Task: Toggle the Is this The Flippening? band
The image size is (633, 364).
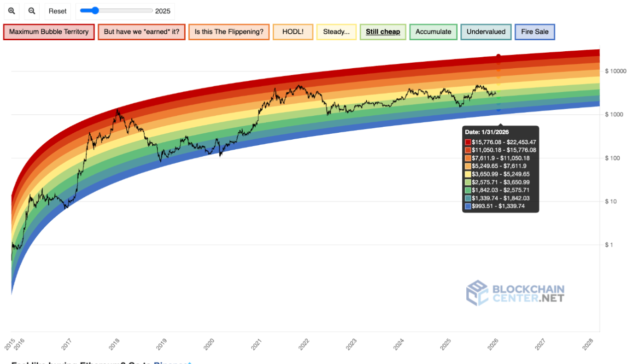Action: (229, 32)
